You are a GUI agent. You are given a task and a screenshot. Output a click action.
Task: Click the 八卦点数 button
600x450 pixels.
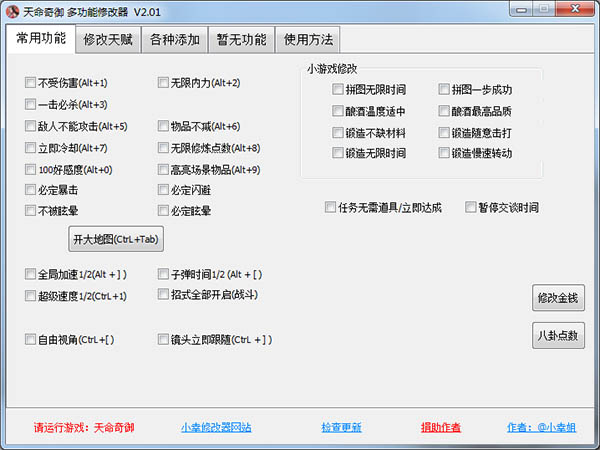pyautogui.click(x=558, y=336)
